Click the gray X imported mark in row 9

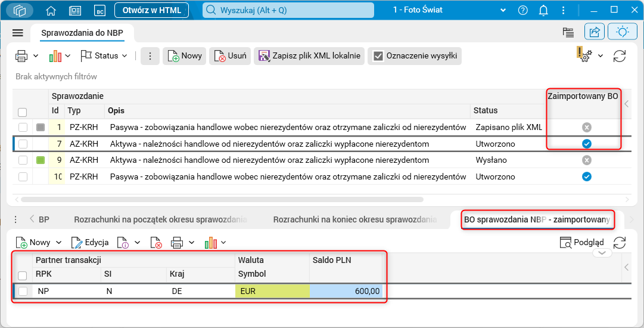pos(587,160)
